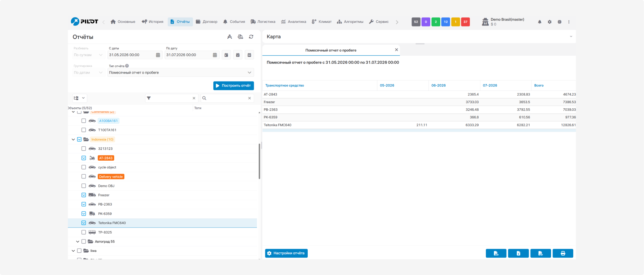Screen dimensions: 644x275
Task: Open the tree view mode dropdown
Action: (80, 98)
